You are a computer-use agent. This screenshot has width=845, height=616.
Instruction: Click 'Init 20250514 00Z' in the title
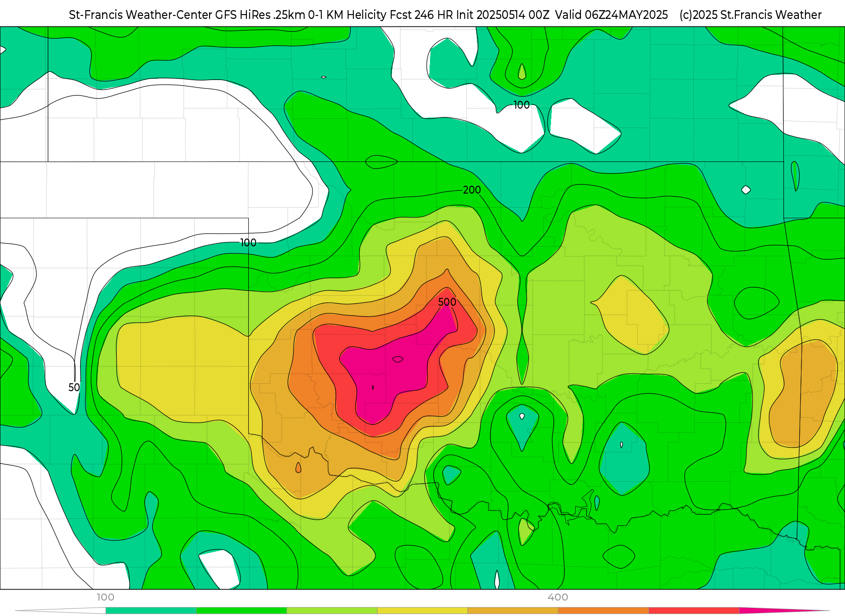coord(503,15)
